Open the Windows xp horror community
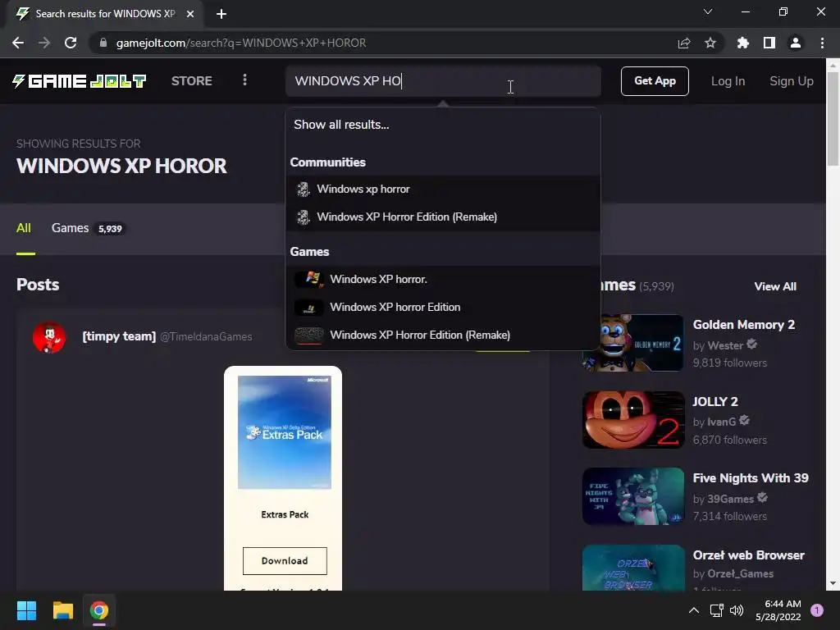840x630 pixels. (443, 189)
